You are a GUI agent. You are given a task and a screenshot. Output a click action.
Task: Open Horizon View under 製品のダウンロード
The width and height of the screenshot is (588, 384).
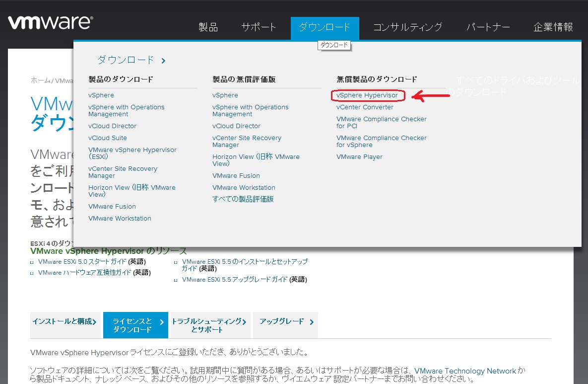[132, 191]
